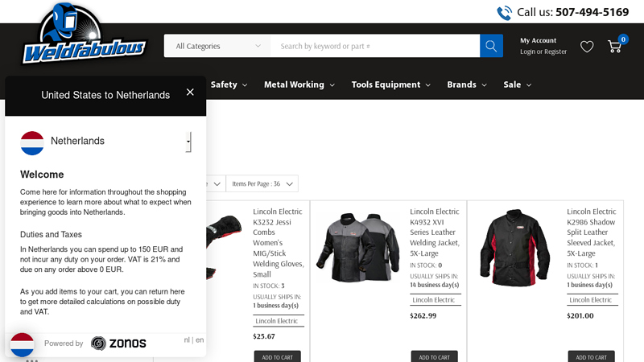Call the phone number 507-494-5169
The width and height of the screenshot is (644, 362).
pyautogui.click(x=592, y=12)
